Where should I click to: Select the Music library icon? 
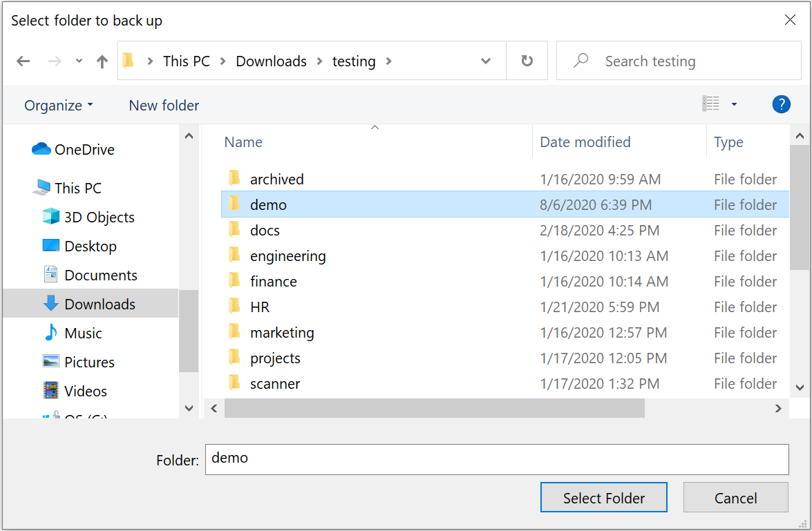pos(51,334)
